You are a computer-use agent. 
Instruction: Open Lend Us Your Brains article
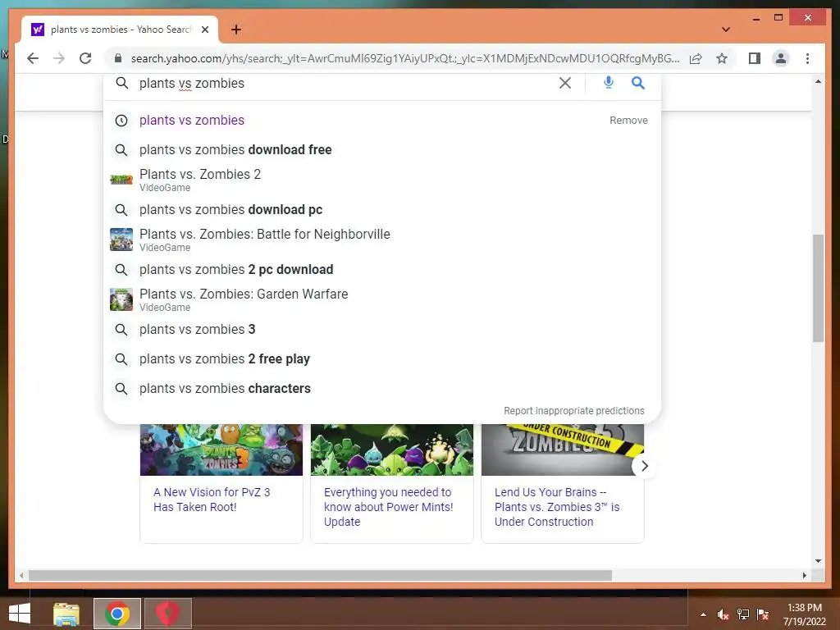pyautogui.click(x=557, y=507)
